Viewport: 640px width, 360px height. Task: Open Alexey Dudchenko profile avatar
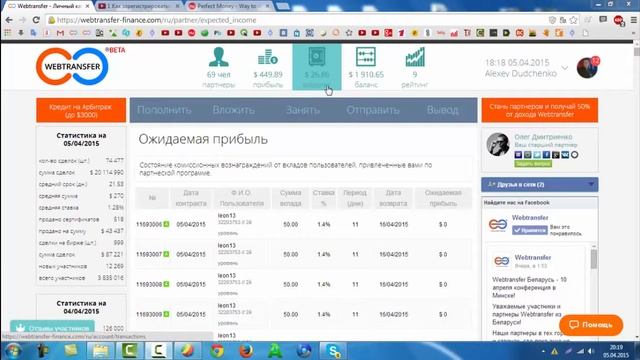point(587,68)
